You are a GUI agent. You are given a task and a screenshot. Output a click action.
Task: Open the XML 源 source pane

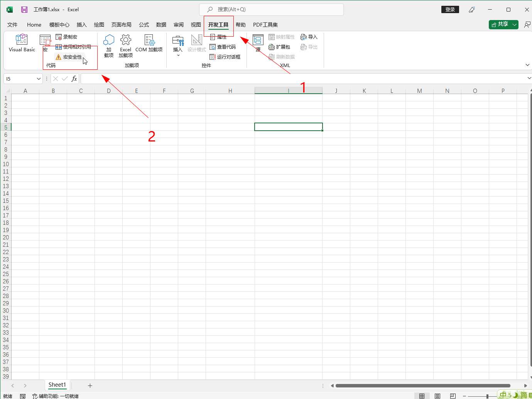pyautogui.click(x=258, y=43)
